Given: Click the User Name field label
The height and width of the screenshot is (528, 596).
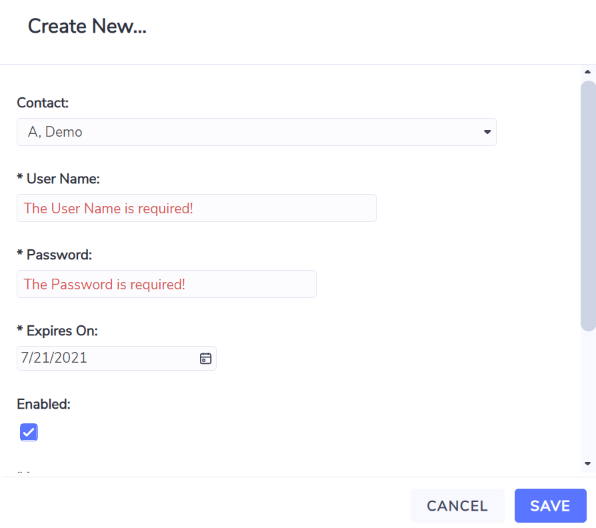Looking at the screenshot, I should pos(58,179).
